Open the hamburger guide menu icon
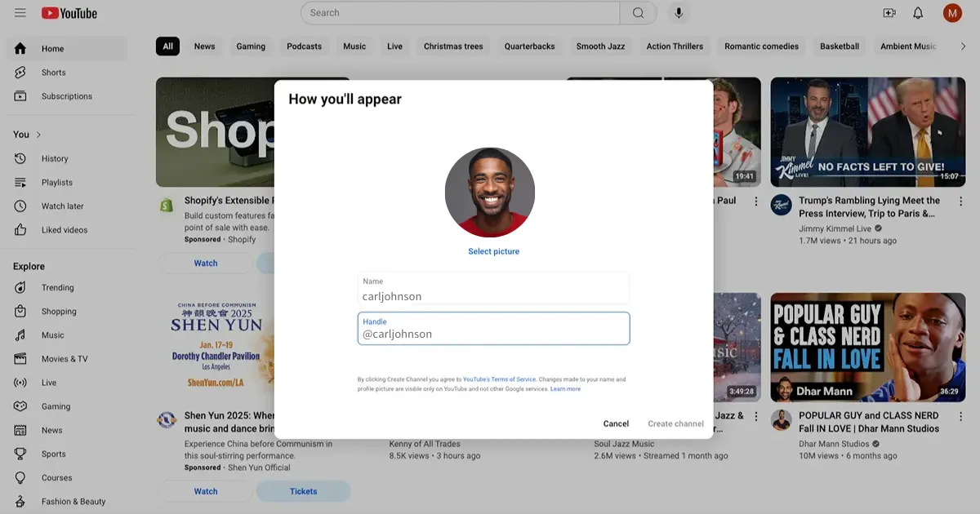The height and width of the screenshot is (514, 980). point(20,13)
